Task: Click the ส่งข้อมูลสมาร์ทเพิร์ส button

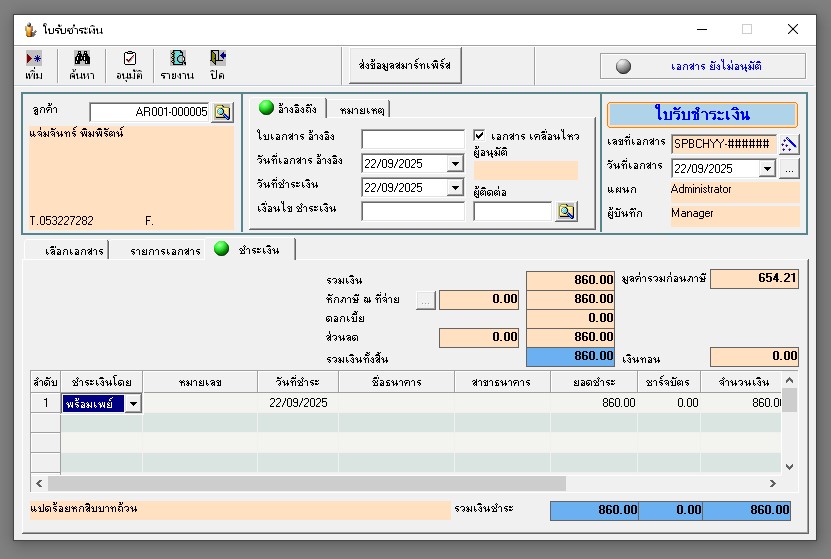Action: pyautogui.click(x=404, y=65)
